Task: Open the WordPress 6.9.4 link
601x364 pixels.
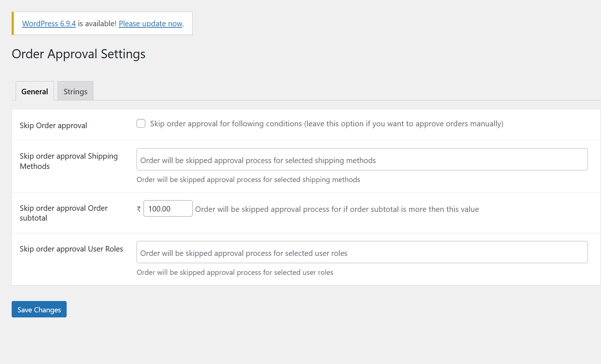Action: (x=49, y=24)
